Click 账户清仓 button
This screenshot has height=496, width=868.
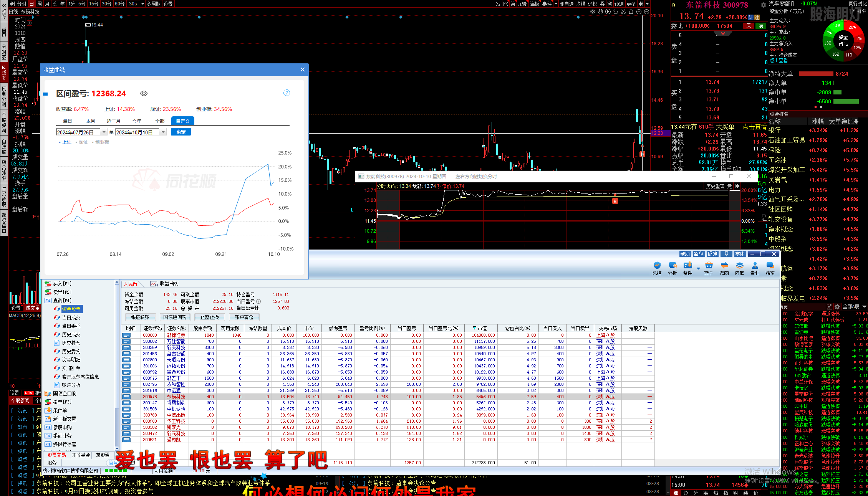[244, 317]
